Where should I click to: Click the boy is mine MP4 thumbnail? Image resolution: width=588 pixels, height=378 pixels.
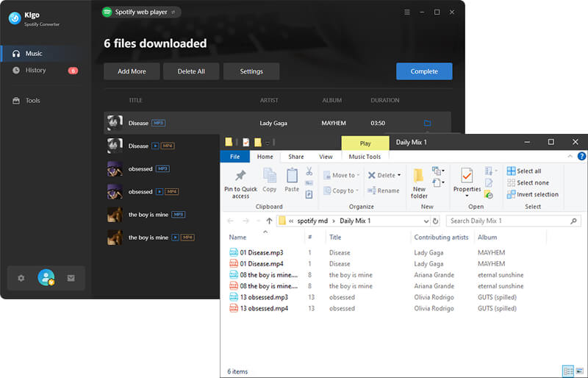pyautogui.click(x=115, y=238)
